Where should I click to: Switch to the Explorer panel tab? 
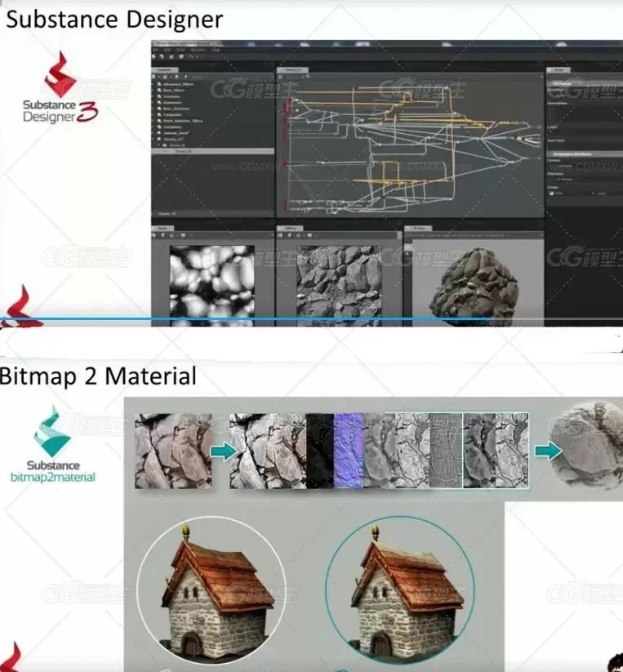click(165, 70)
